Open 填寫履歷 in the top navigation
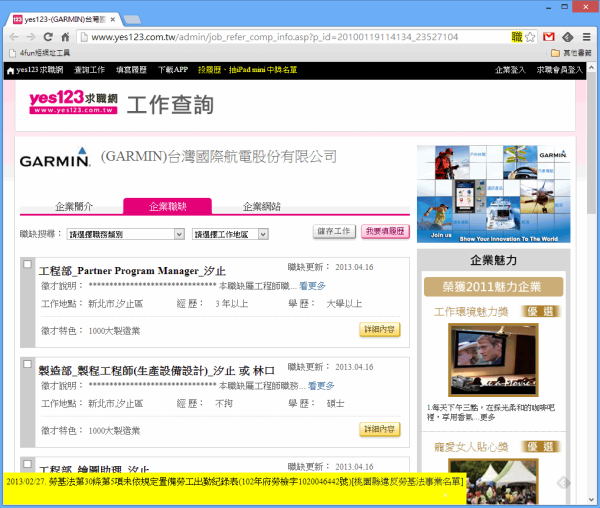 click(x=131, y=70)
